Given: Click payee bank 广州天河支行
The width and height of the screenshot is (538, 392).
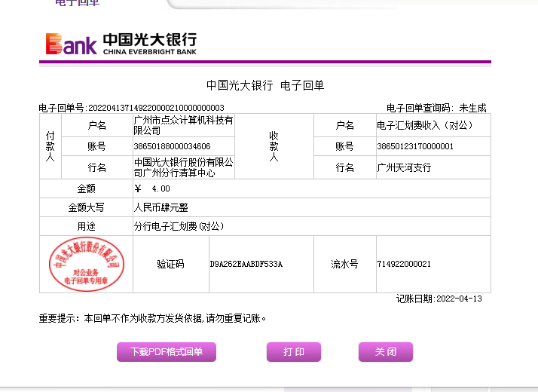Looking at the screenshot, I should click(404, 167).
